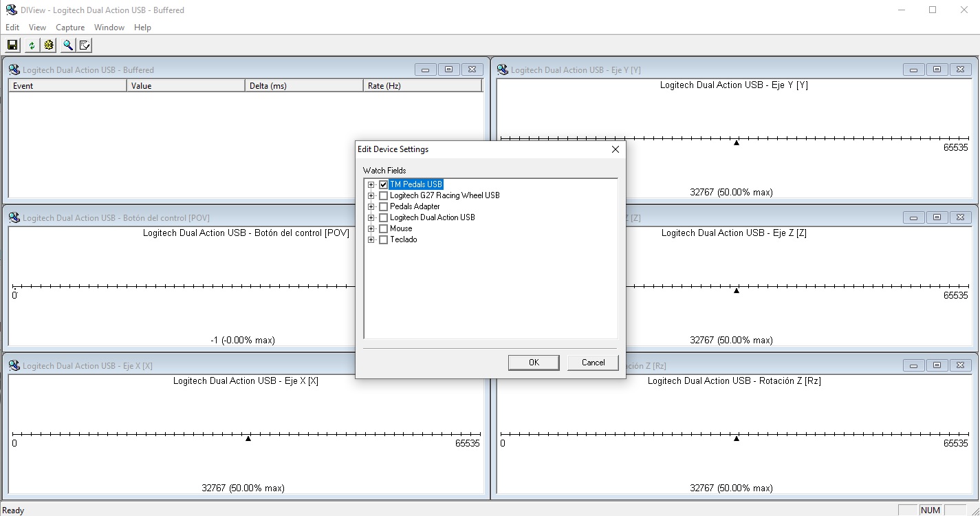The height and width of the screenshot is (516, 980).
Task: Open the Window menu
Action: [109, 28]
